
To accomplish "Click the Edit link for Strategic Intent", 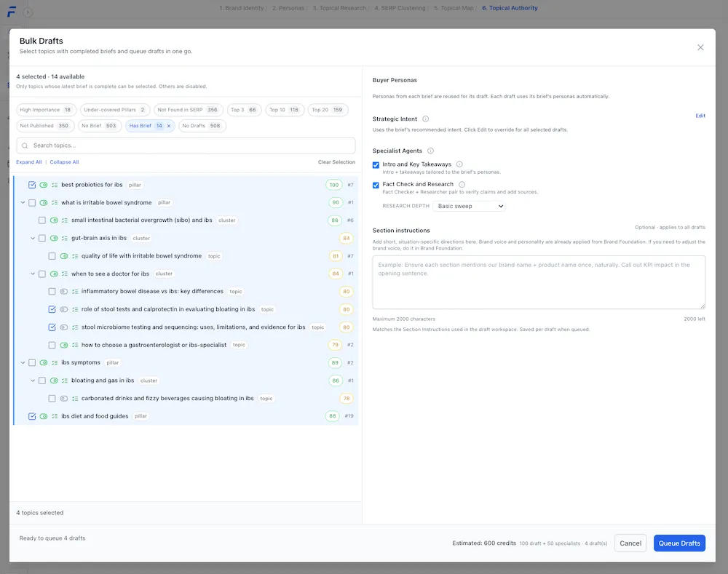I will pos(700,116).
